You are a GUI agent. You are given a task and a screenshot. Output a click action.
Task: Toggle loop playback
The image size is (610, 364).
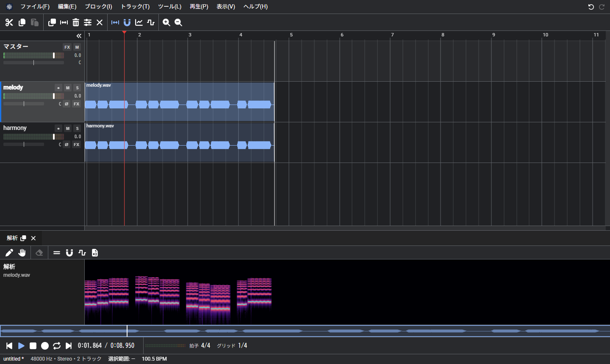tap(57, 346)
